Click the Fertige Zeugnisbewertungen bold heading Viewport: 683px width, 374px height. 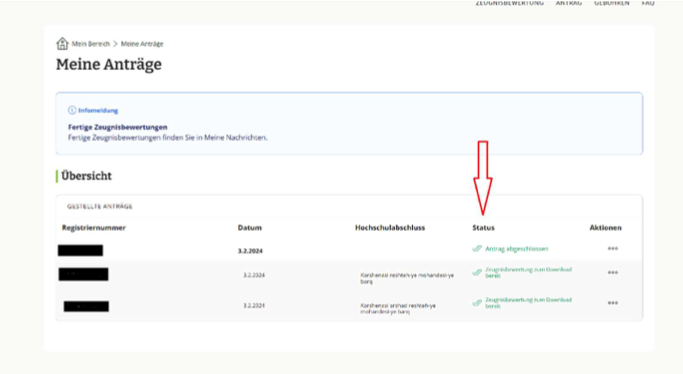(x=118, y=127)
